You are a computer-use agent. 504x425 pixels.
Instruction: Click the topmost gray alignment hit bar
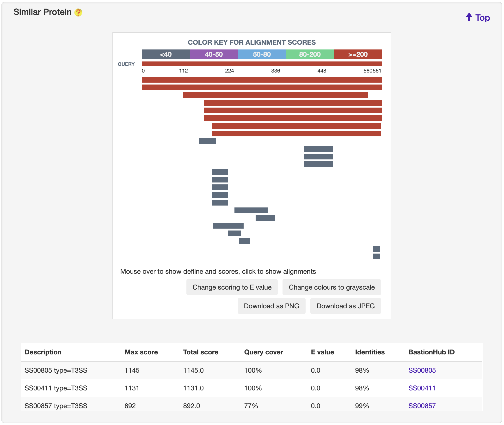[x=207, y=141]
